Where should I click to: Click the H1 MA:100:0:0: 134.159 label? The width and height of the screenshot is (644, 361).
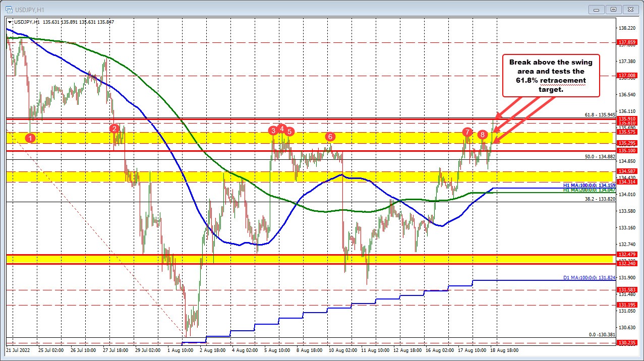click(589, 185)
